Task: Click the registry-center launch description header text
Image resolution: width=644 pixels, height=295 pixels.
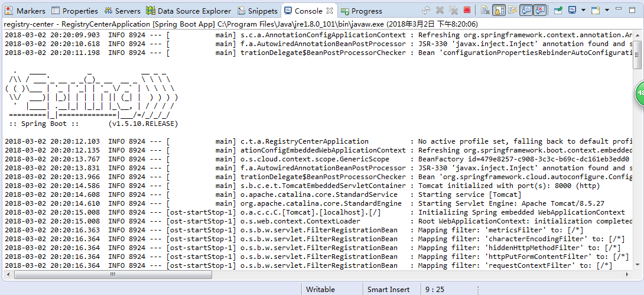Action: point(240,24)
